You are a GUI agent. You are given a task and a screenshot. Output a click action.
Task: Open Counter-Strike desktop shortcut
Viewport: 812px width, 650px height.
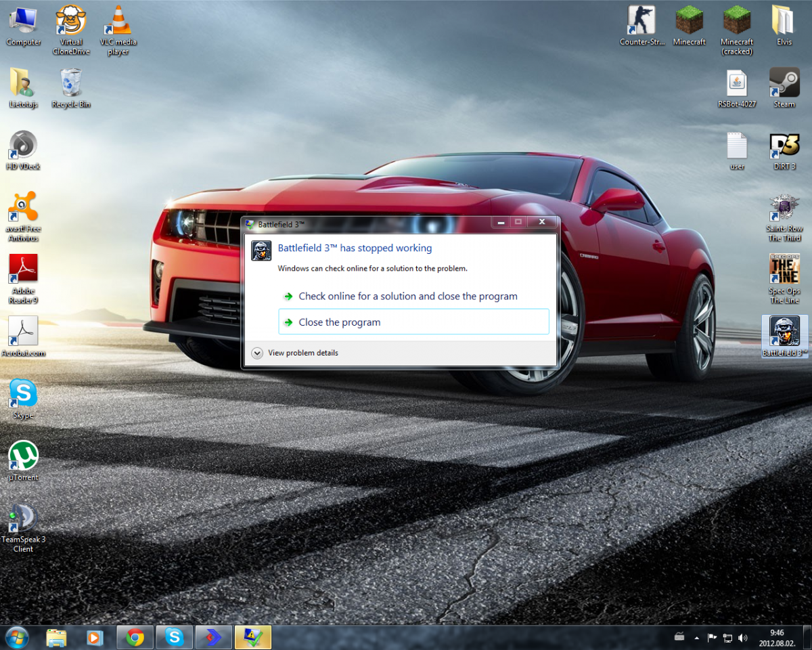(x=642, y=26)
